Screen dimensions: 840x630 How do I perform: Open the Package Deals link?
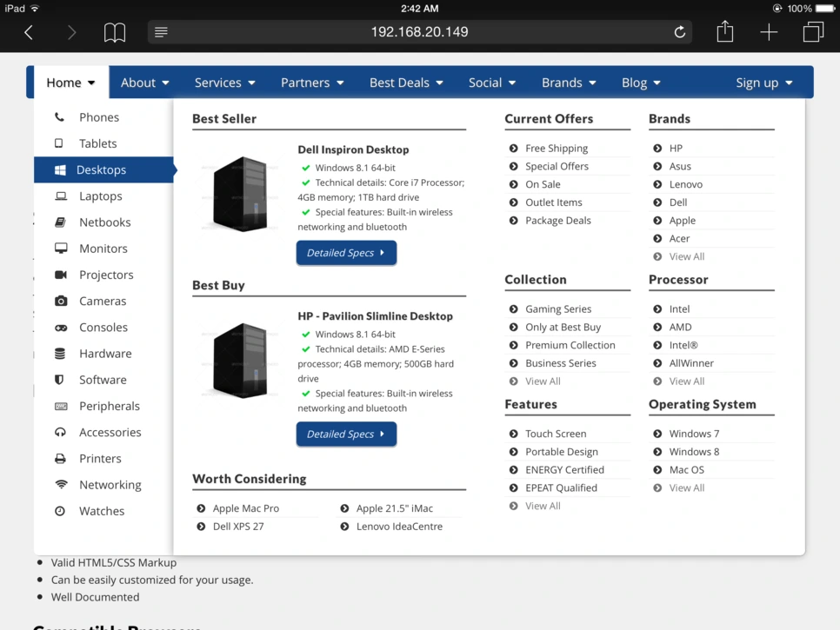click(x=557, y=221)
